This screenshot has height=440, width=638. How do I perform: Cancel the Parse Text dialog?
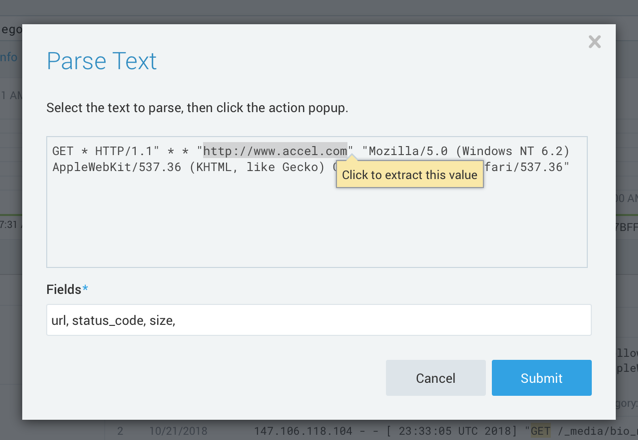(x=435, y=378)
